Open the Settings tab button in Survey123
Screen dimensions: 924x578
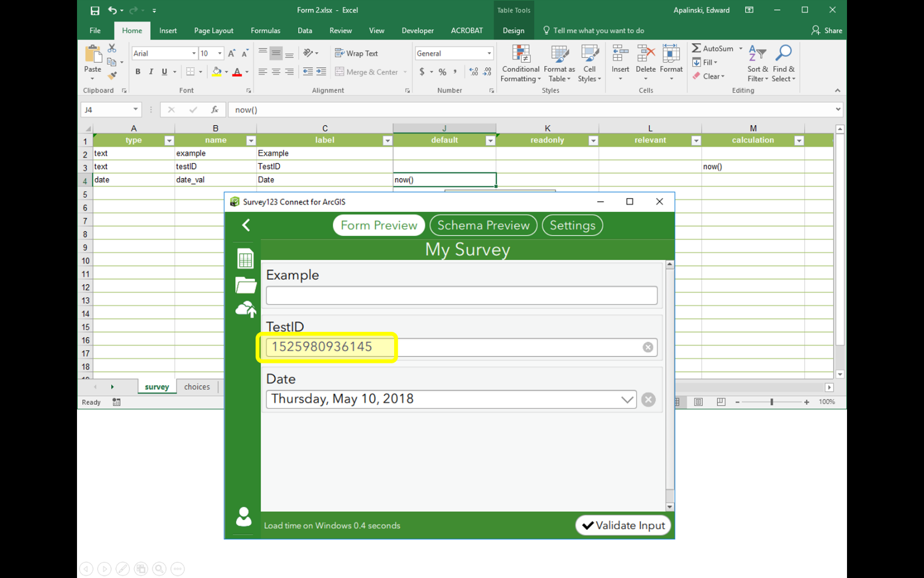573,225
